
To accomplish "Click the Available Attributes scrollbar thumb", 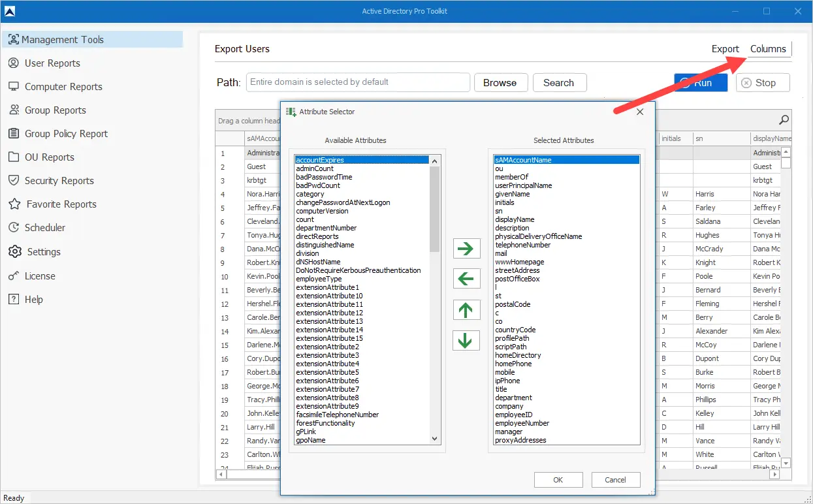I will [x=436, y=208].
